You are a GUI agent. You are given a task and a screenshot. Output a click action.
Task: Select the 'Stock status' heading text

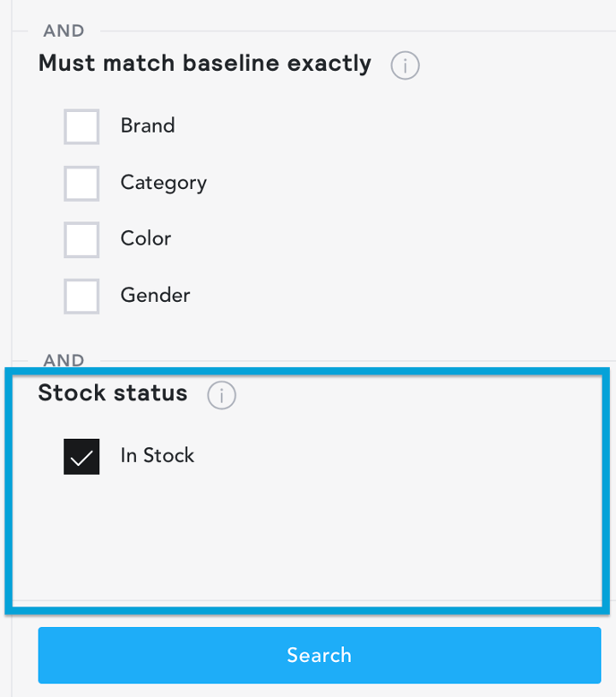point(113,392)
